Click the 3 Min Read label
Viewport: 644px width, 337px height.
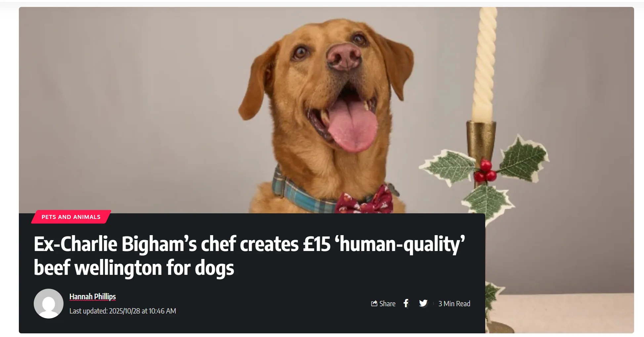pos(454,304)
